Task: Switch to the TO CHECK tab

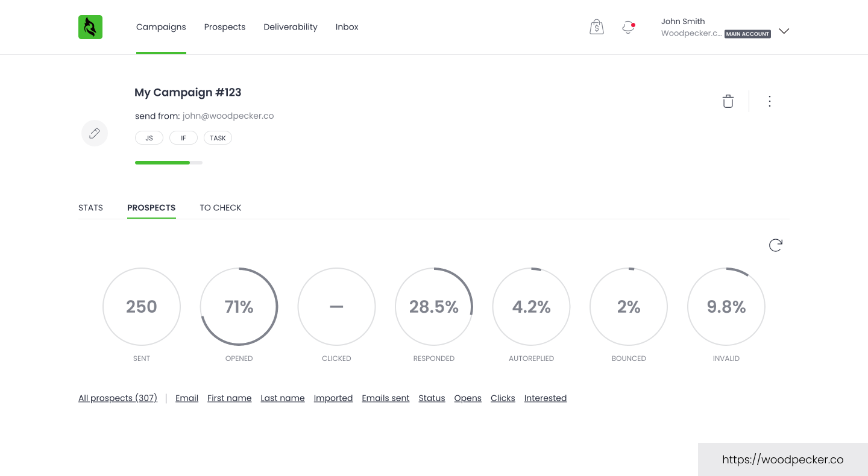Action: (x=221, y=208)
